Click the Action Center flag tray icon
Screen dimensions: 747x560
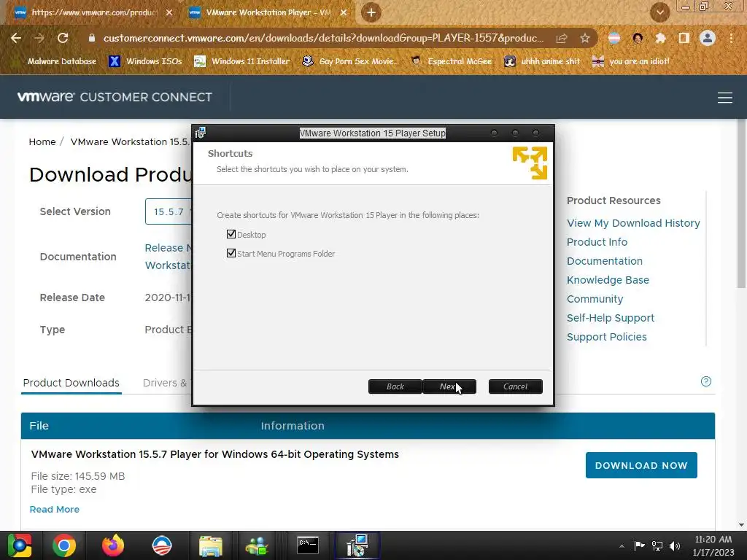click(639, 545)
